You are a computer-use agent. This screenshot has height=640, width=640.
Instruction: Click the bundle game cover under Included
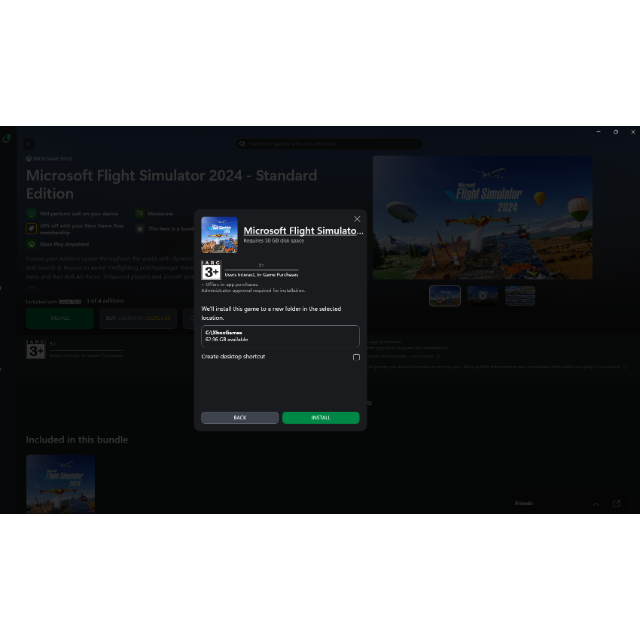point(60,484)
